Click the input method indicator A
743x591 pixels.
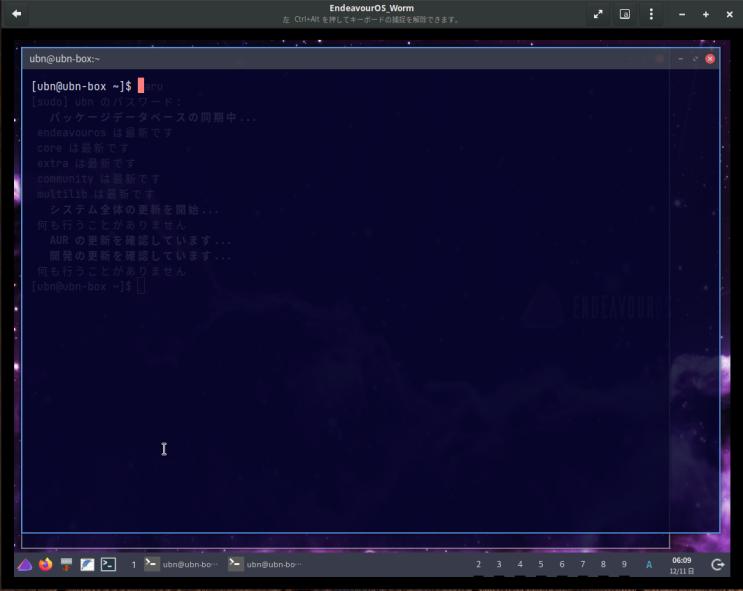click(649, 564)
